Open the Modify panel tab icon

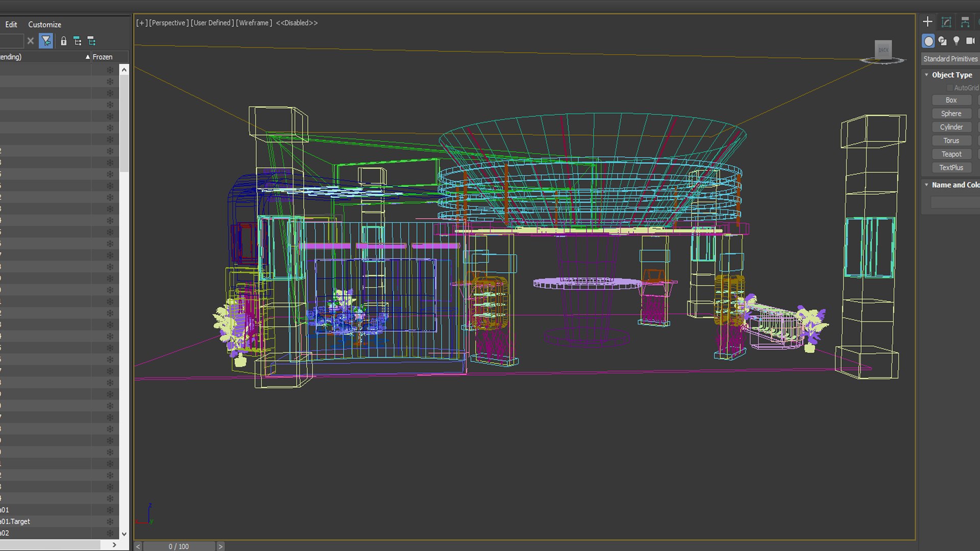click(946, 21)
